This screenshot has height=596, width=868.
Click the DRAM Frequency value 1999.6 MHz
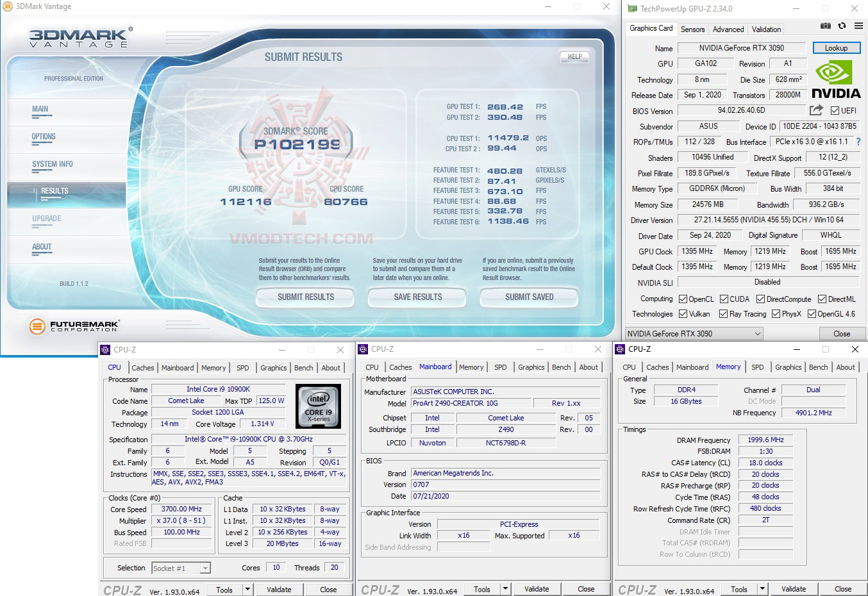[765, 440]
